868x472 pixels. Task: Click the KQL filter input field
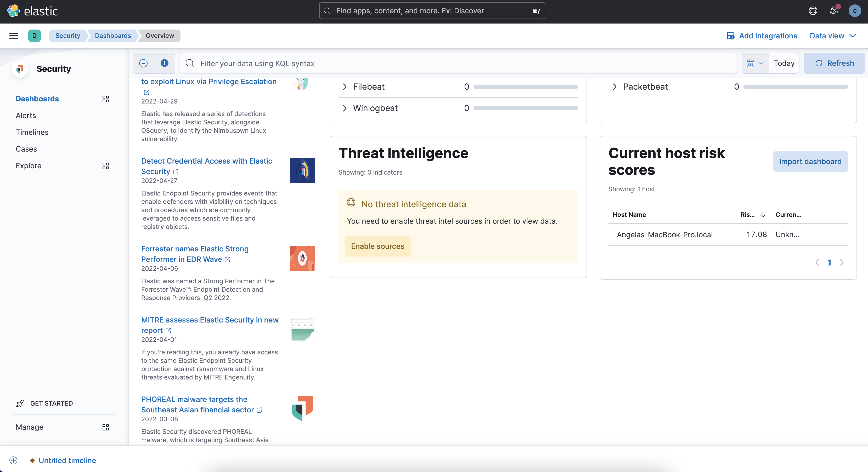click(x=458, y=63)
